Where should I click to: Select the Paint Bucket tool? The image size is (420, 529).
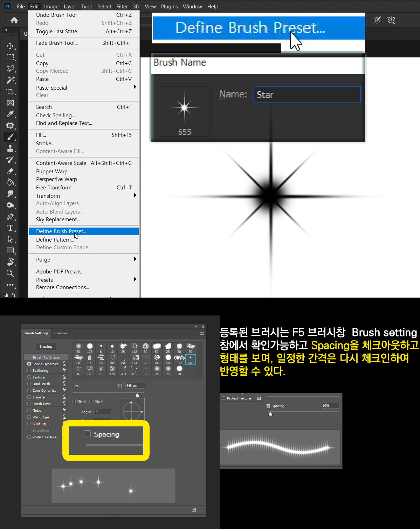click(10, 182)
